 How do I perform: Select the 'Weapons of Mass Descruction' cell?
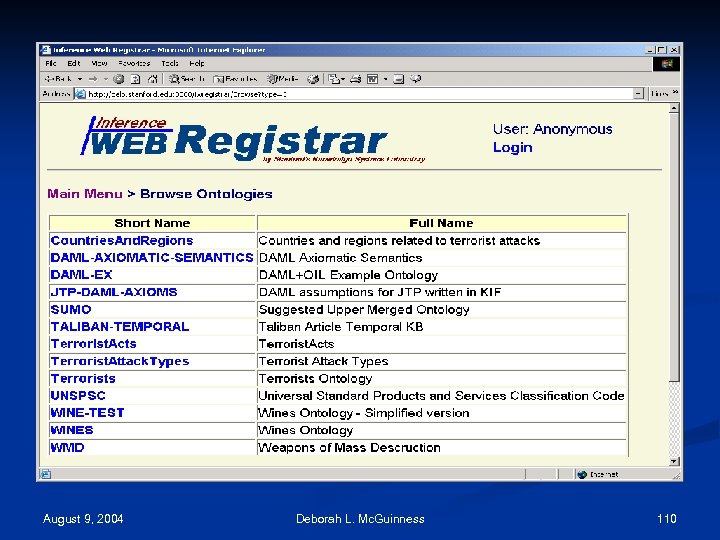click(x=441, y=447)
